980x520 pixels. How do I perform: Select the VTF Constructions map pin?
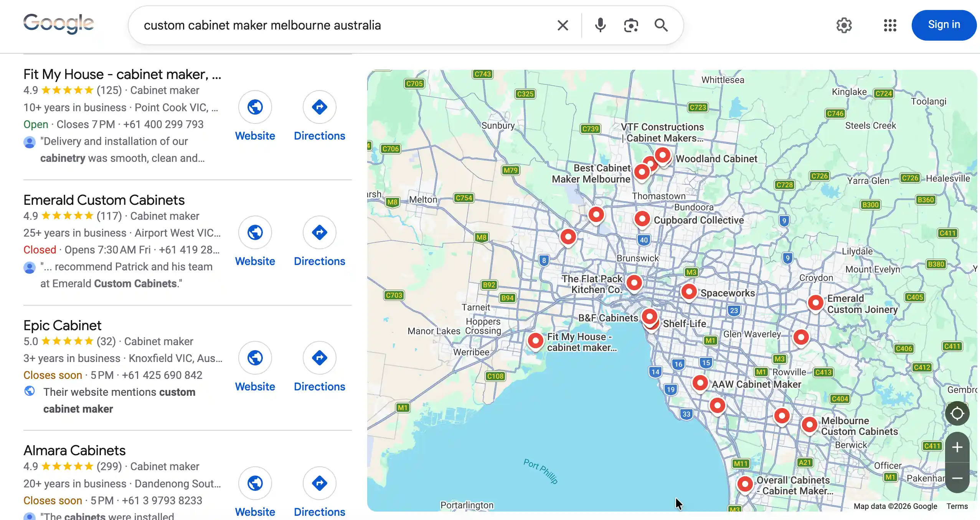click(663, 155)
